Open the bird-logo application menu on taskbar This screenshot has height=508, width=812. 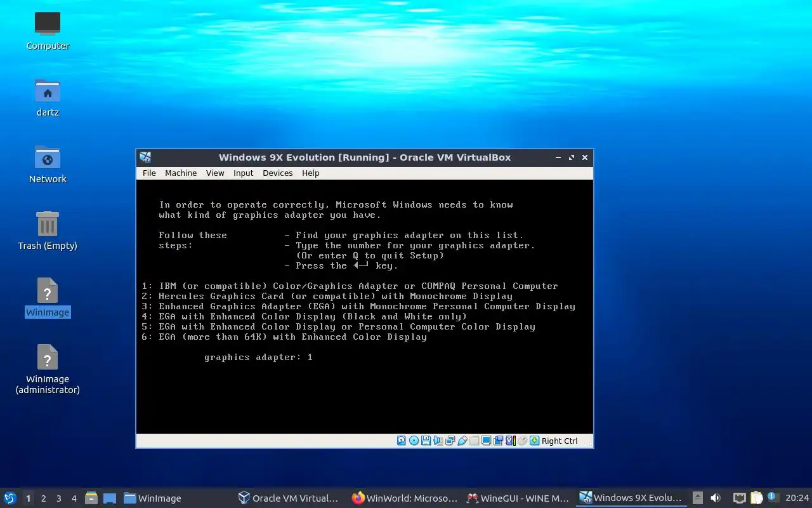(10, 498)
